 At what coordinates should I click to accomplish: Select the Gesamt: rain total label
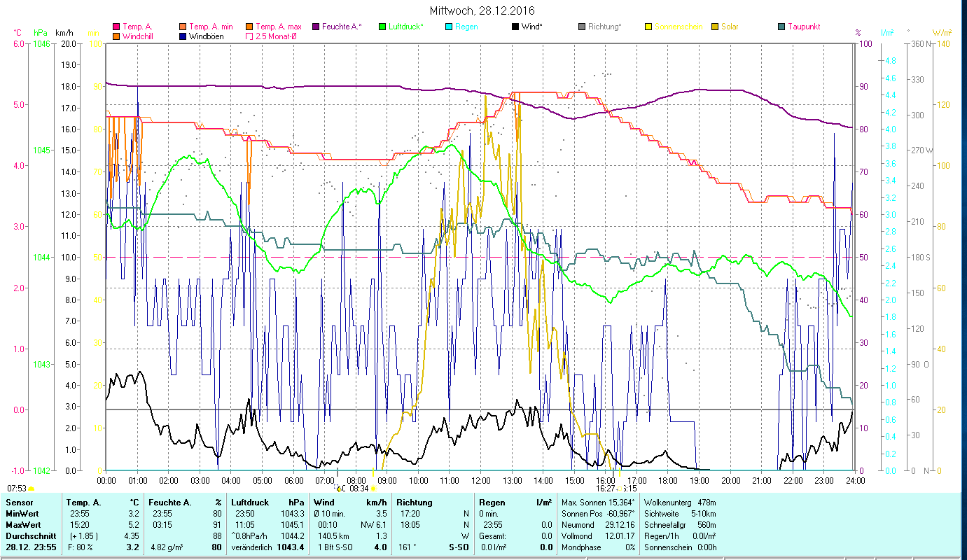[493, 536]
